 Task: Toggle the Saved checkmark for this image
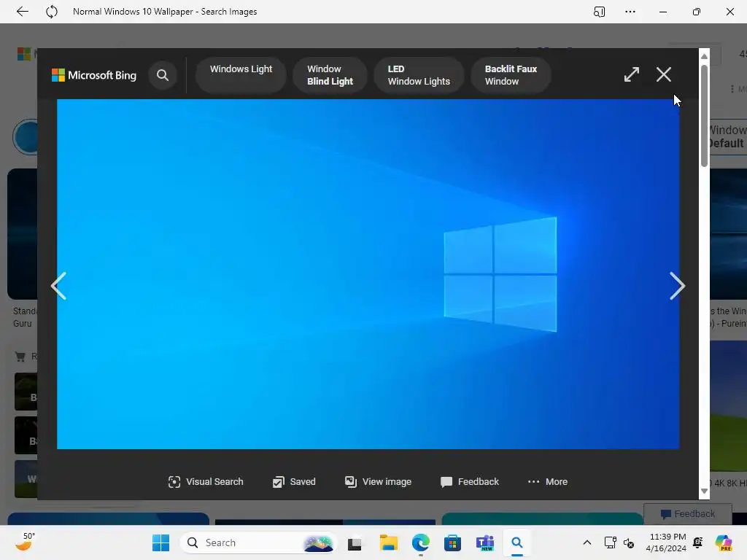point(294,481)
